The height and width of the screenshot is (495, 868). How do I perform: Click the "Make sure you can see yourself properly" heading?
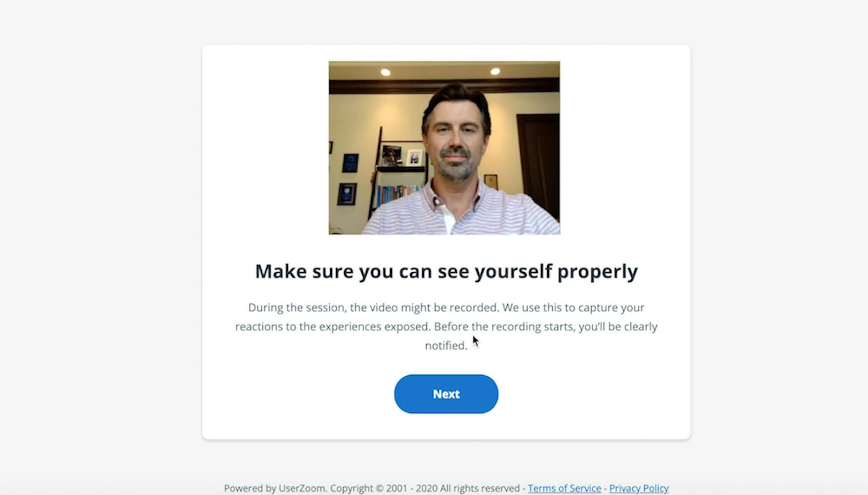coord(446,271)
